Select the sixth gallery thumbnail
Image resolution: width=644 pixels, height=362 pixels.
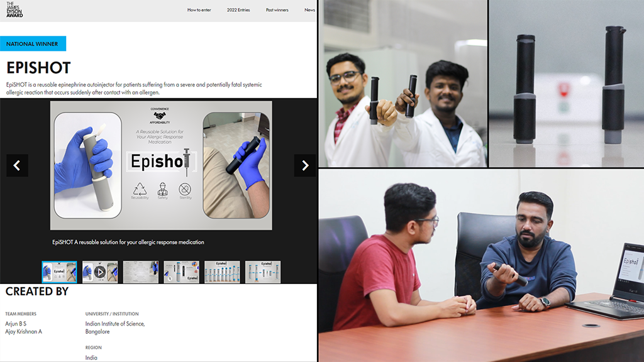point(263,271)
